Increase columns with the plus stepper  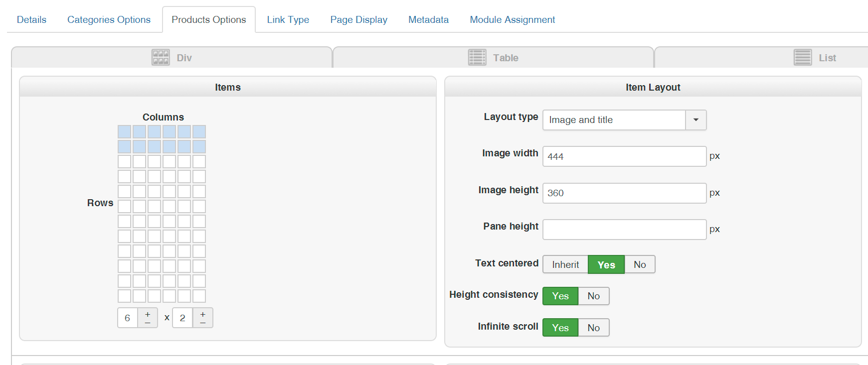[x=148, y=314]
